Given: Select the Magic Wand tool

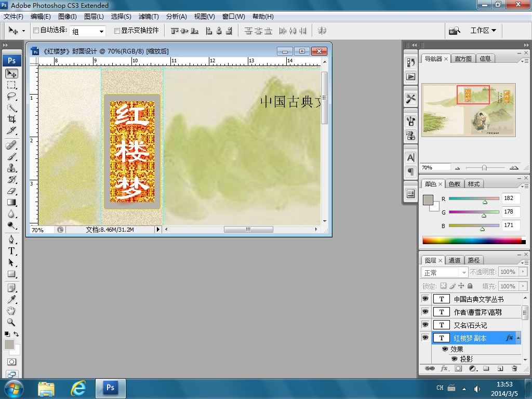Looking at the screenshot, I should click(11, 108).
